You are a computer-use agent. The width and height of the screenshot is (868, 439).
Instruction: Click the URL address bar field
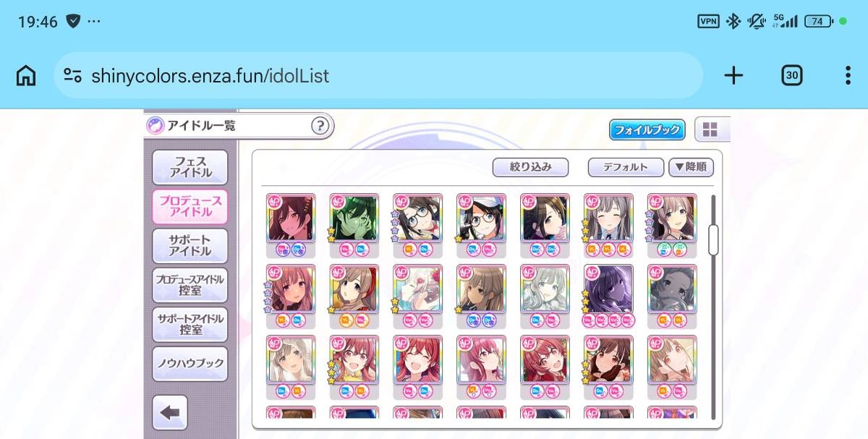click(378, 75)
